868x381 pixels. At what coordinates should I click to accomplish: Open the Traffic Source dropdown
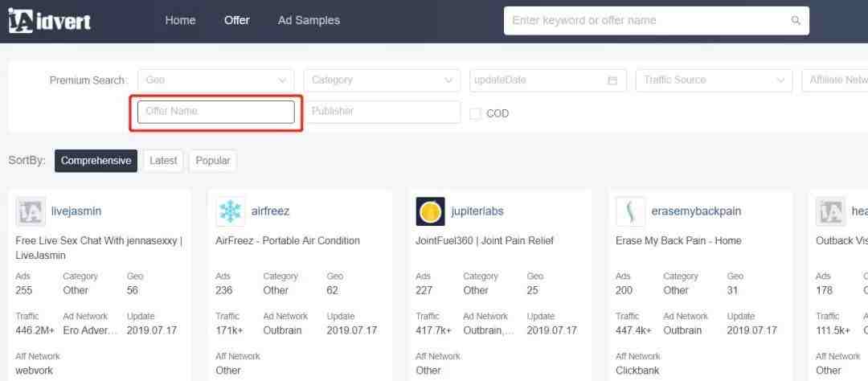714,80
